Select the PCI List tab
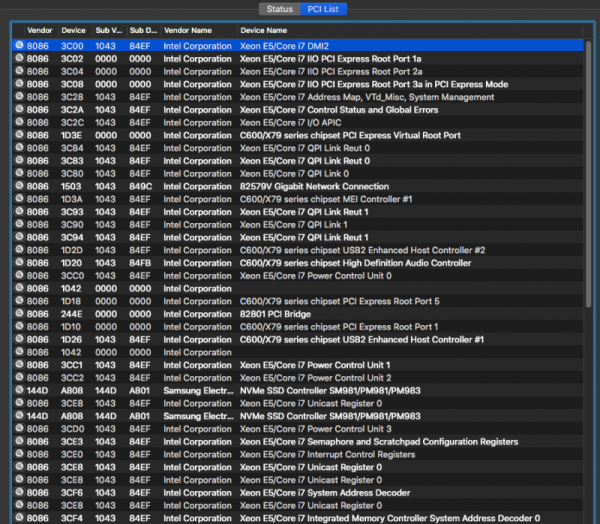 (323, 9)
